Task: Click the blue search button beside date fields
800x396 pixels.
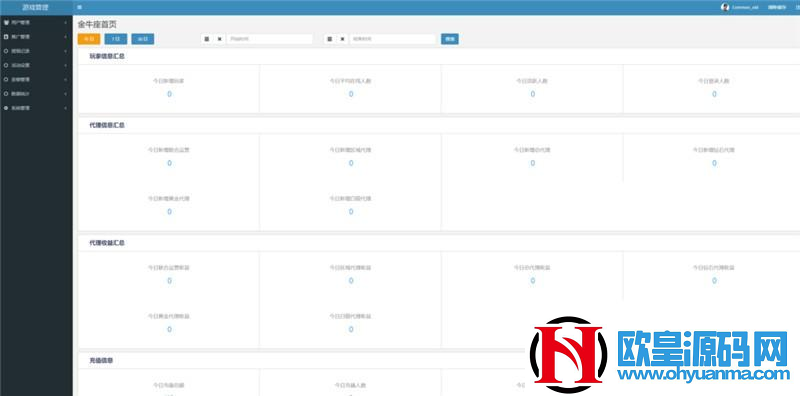Action: tap(449, 39)
